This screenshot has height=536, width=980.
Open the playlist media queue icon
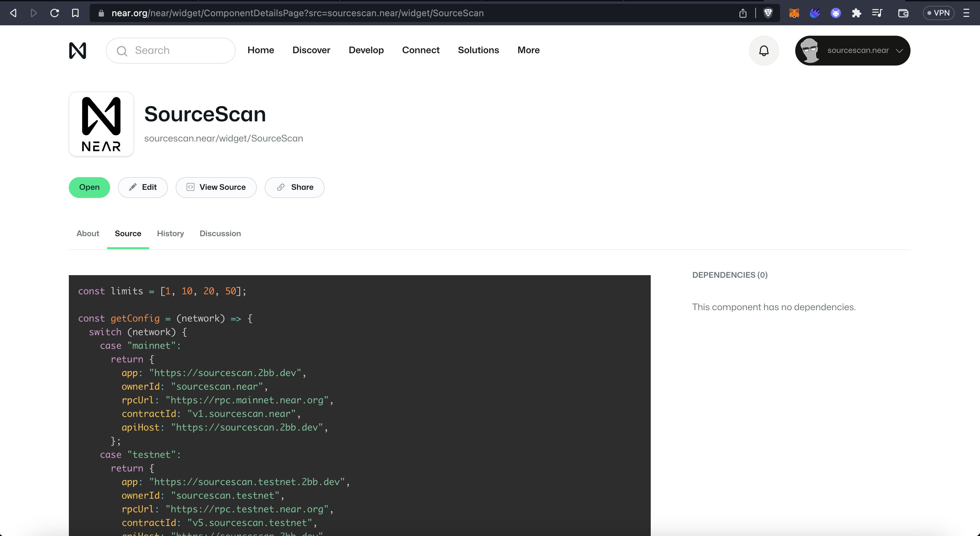[x=877, y=13]
